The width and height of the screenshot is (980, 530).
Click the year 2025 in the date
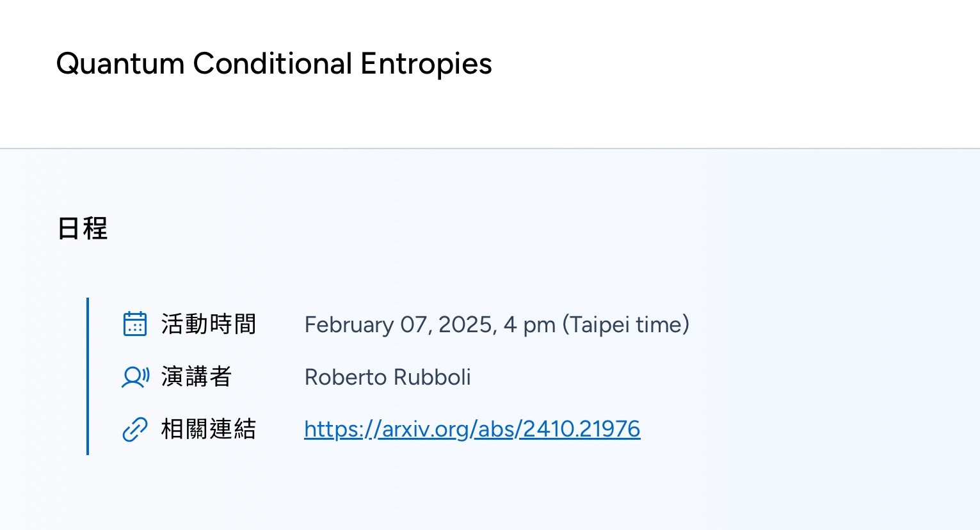pyautogui.click(x=467, y=325)
